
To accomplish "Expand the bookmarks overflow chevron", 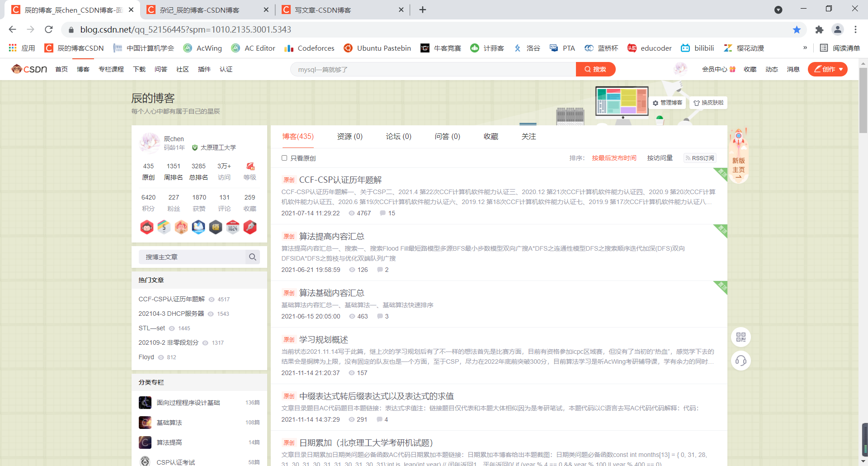I will (x=805, y=48).
